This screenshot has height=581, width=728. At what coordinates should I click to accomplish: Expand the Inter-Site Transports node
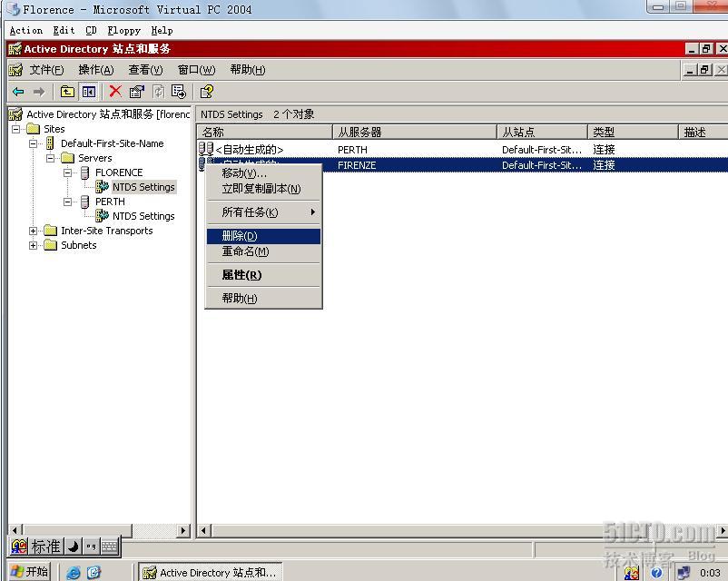coord(33,231)
